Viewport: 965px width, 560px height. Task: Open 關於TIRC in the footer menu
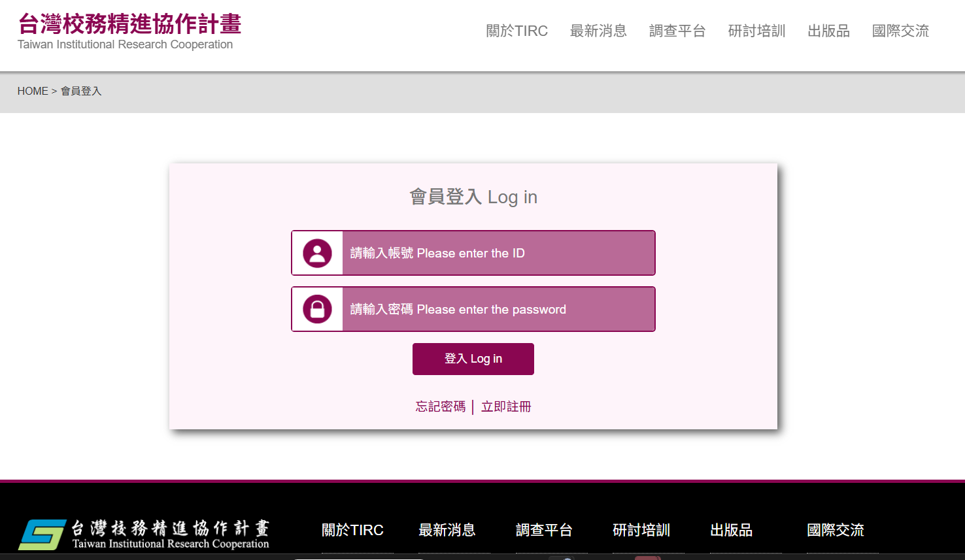click(x=352, y=530)
